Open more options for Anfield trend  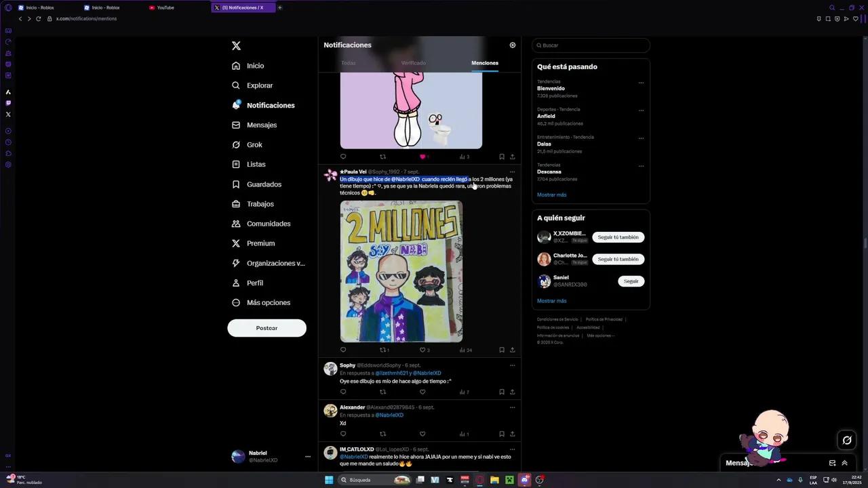[641, 110]
